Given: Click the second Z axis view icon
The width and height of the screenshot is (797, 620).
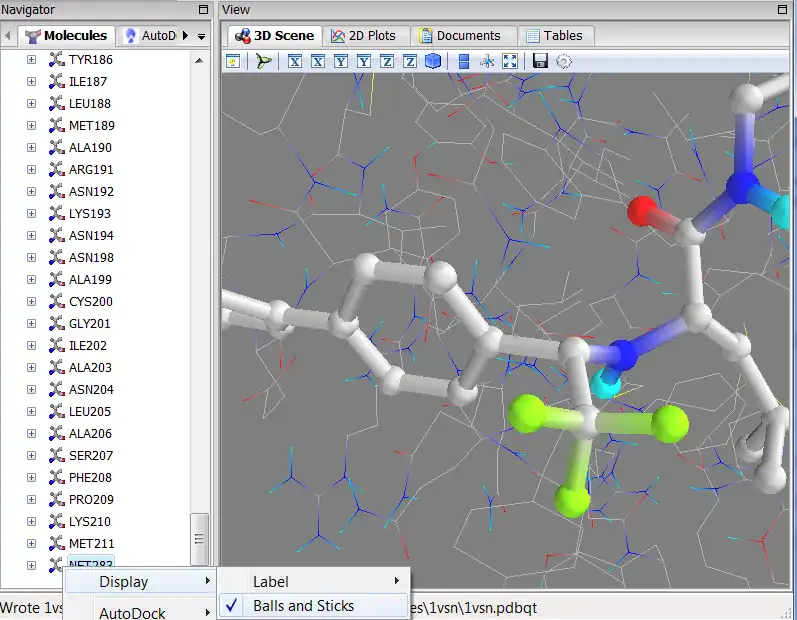Looking at the screenshot, I should pyautogui.click(x=410, y=61).
